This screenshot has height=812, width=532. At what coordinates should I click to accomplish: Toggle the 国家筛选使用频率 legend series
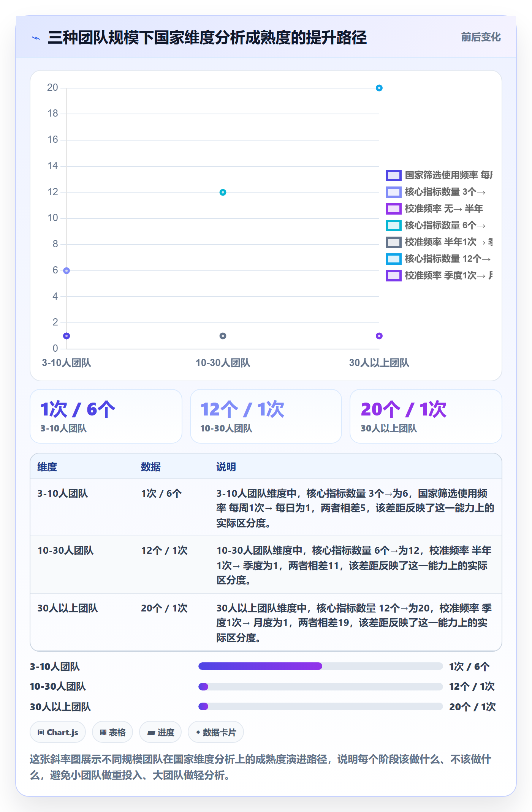pyautogui.click(x=439, y=175)
